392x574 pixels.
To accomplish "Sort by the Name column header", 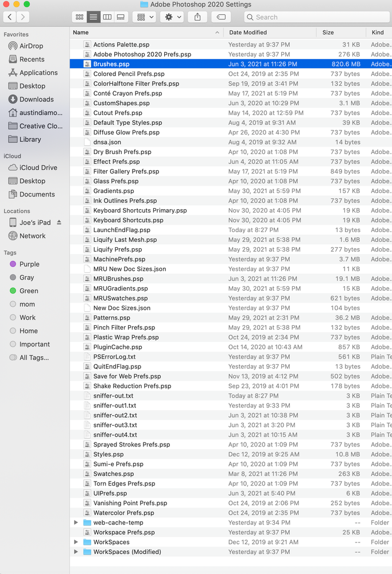I will point(146,33).
